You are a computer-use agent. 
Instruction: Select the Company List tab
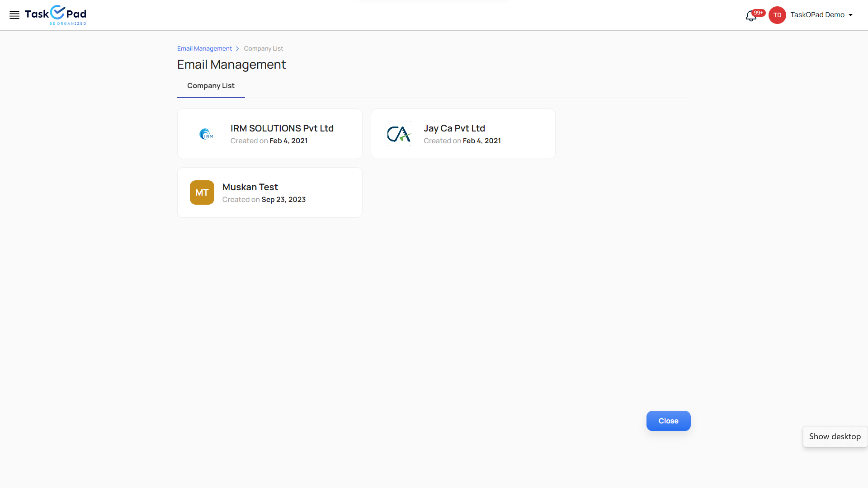click(211, 86)
